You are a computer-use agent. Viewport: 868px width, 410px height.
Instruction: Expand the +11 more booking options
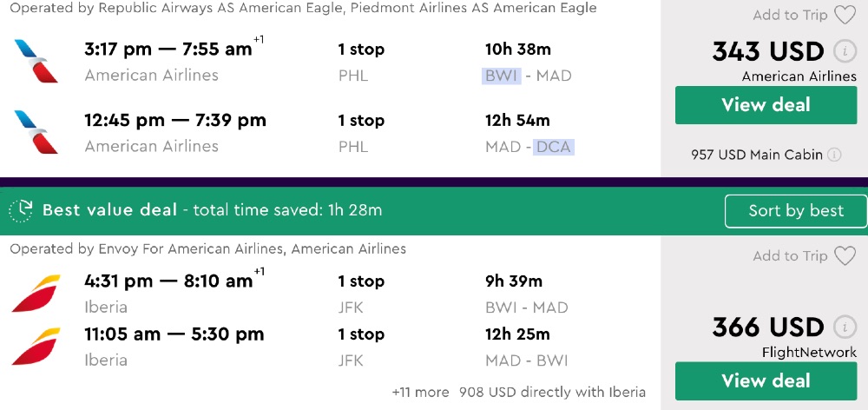point(421,392)
